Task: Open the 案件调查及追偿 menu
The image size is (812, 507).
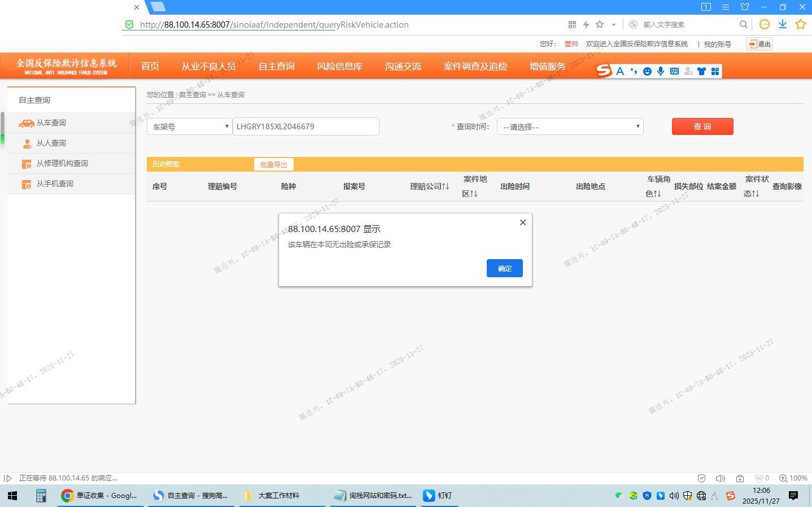Action: 475,66
